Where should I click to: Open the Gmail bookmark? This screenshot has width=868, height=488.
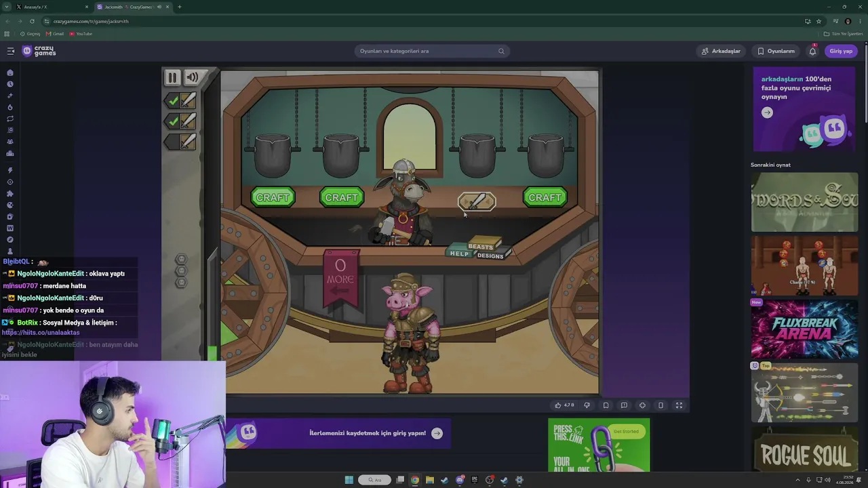(x=55, y=34)
